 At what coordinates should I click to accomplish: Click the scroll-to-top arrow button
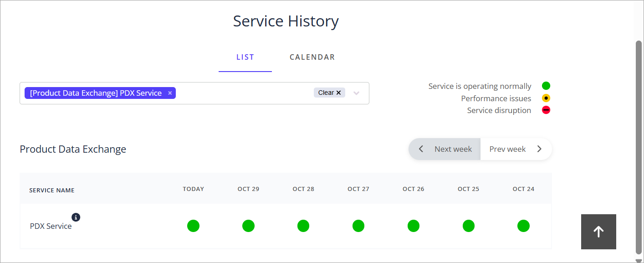coord(598,232)
